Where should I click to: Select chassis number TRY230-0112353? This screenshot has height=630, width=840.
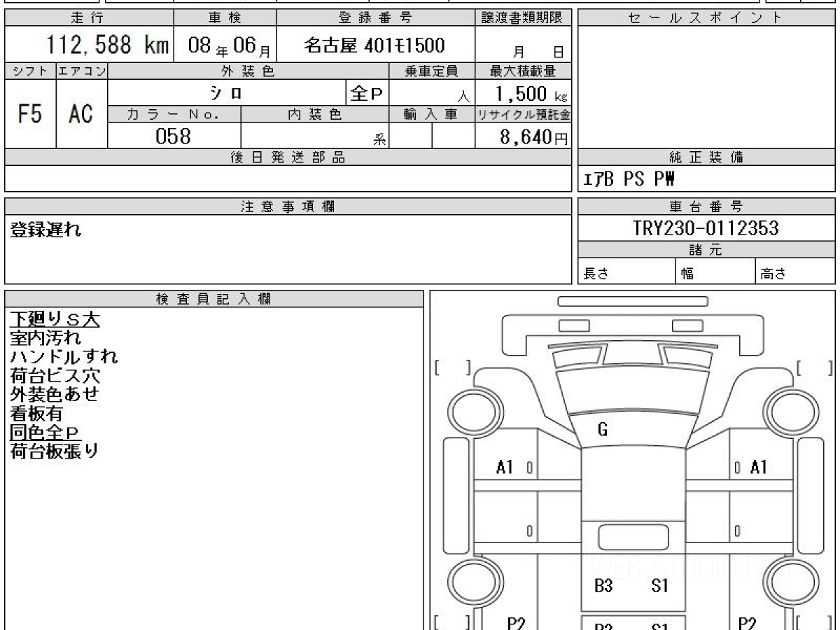click(706, 228)
